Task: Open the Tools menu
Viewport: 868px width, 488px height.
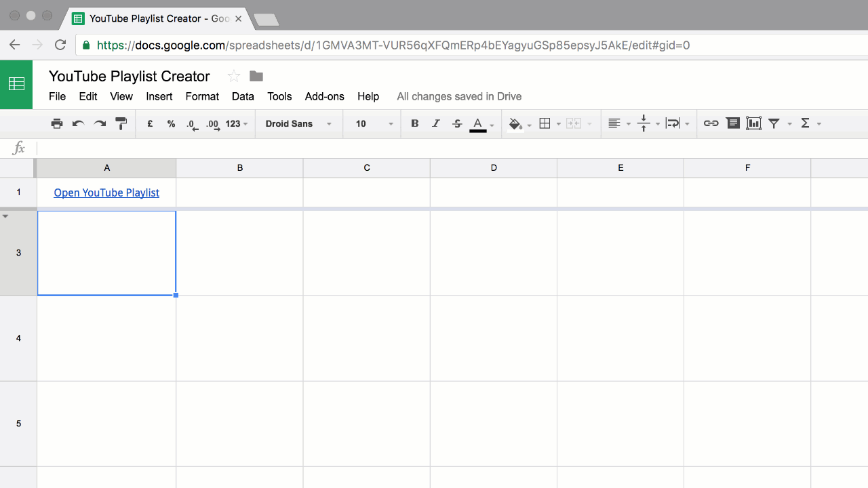Action: coord(279,96)
